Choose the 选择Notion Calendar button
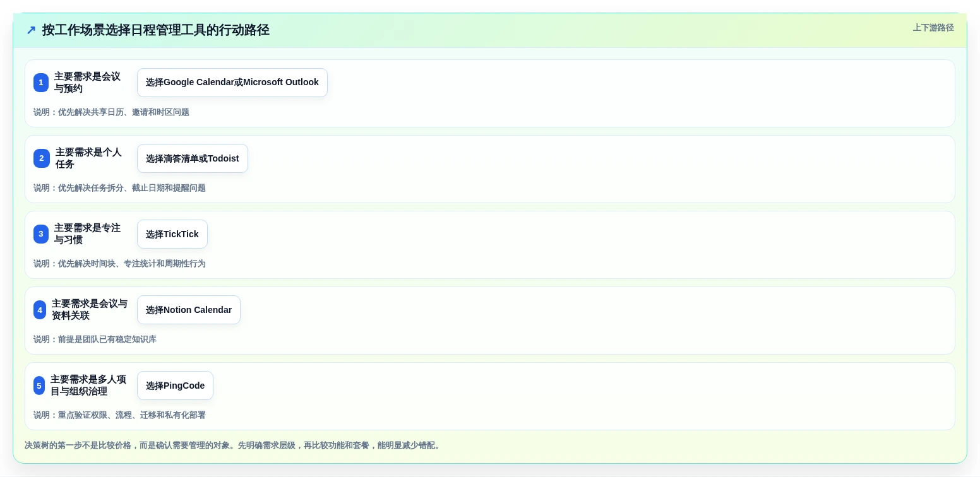Image resolution: width=980 pixels, height=477 pixels. coord(189,310)
